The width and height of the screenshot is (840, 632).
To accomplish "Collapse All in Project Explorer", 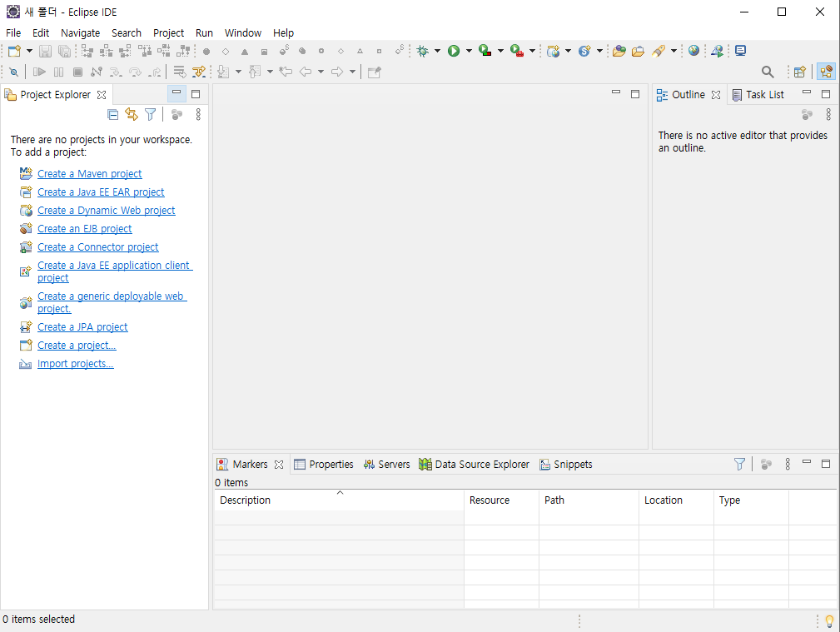I will click(x=112, y=114).
